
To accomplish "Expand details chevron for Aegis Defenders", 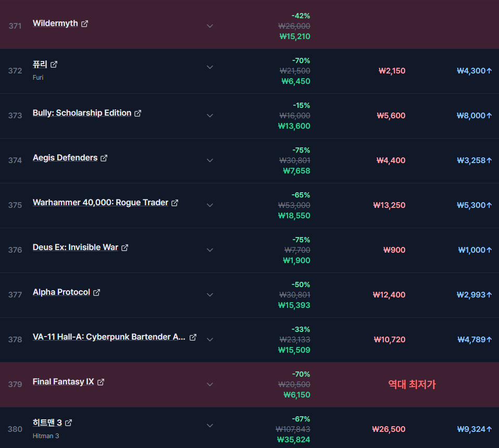I will (210, 160).
